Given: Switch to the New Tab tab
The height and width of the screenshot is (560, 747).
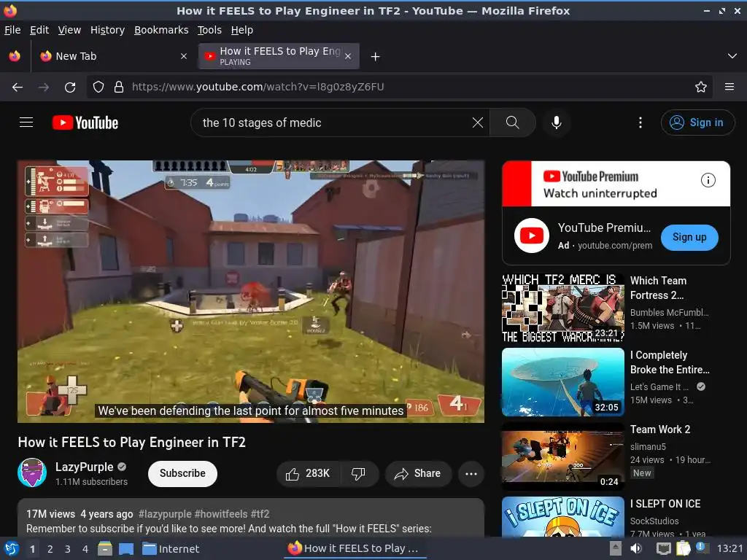Looking at the screenshot, I should 113,56.
